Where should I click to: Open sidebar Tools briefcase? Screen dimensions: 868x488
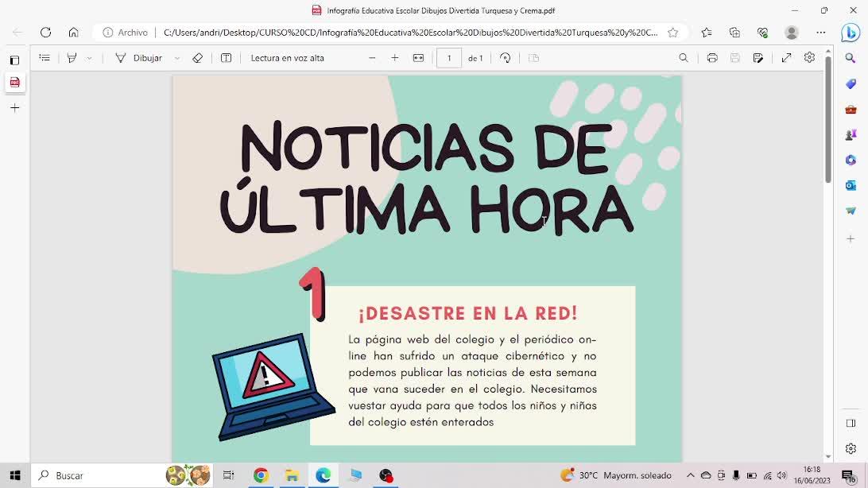pyautogui.click(x=851, y=109)
